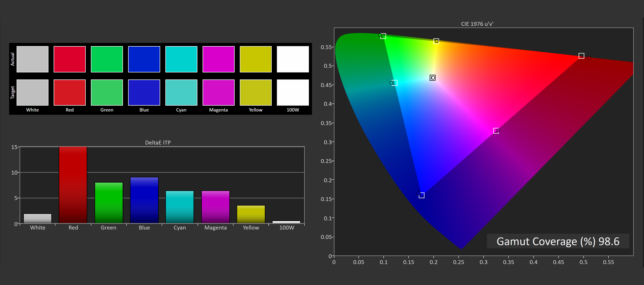Click the red primary target square on CIE chart
Image resolution: width=644 pixels, height=285 pixels.
[x=581, y=56]
